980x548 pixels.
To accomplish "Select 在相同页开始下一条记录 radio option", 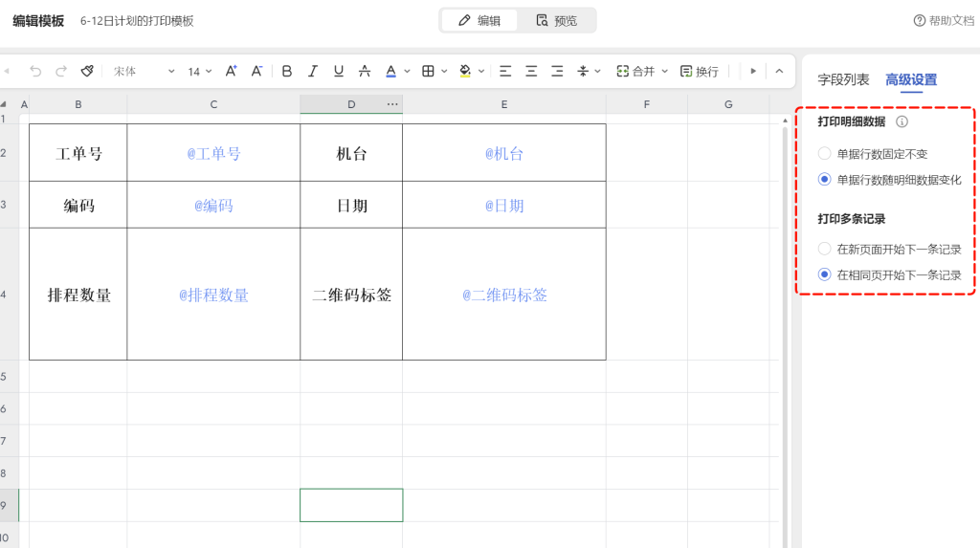I will [824, 274].
